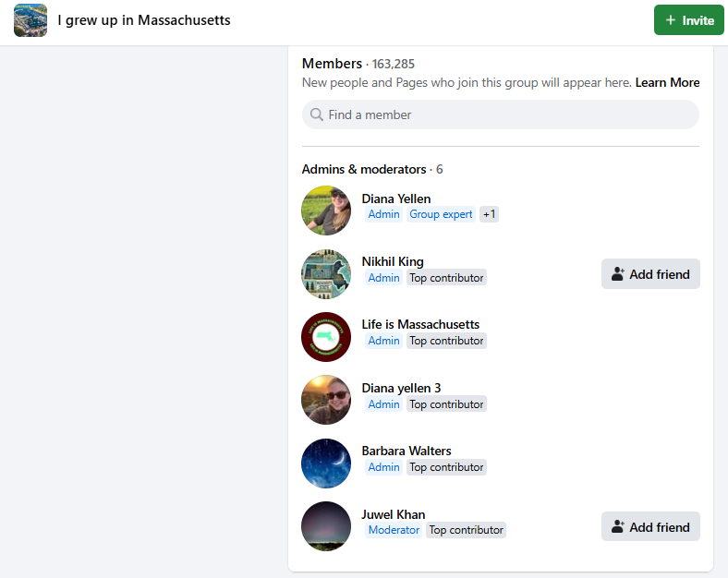Open Juwel Khan's profile picture
This screenshot has height=578, width=728.
(x=326, y=526)
